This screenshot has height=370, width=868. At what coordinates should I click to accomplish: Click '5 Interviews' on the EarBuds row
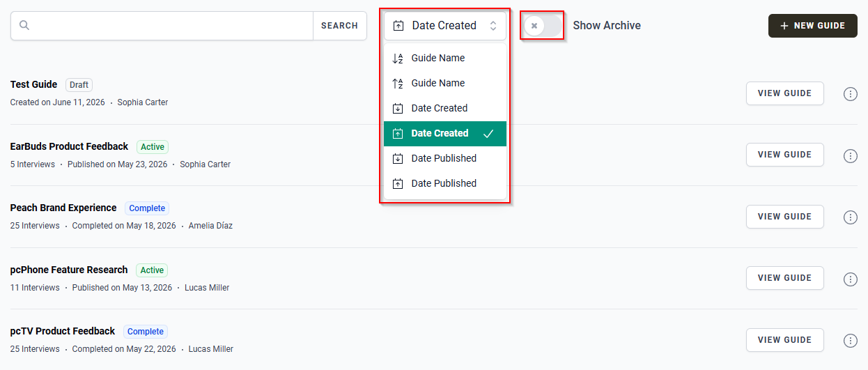[x=32, y=164]
